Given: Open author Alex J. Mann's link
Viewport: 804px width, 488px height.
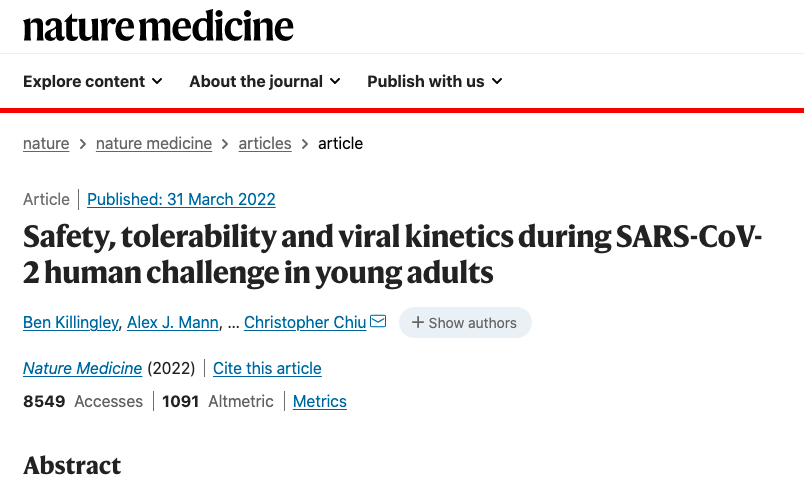Looking at the screenshot, I should (173, 322).
